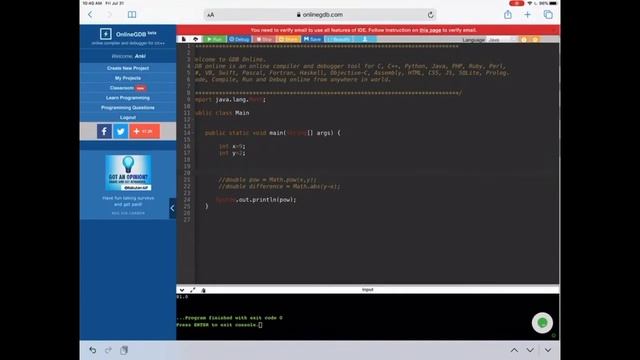This screenshot has height=360, width=640.
Task: Click the Safari new tab plus icon
Action: (x=527, y=15)
